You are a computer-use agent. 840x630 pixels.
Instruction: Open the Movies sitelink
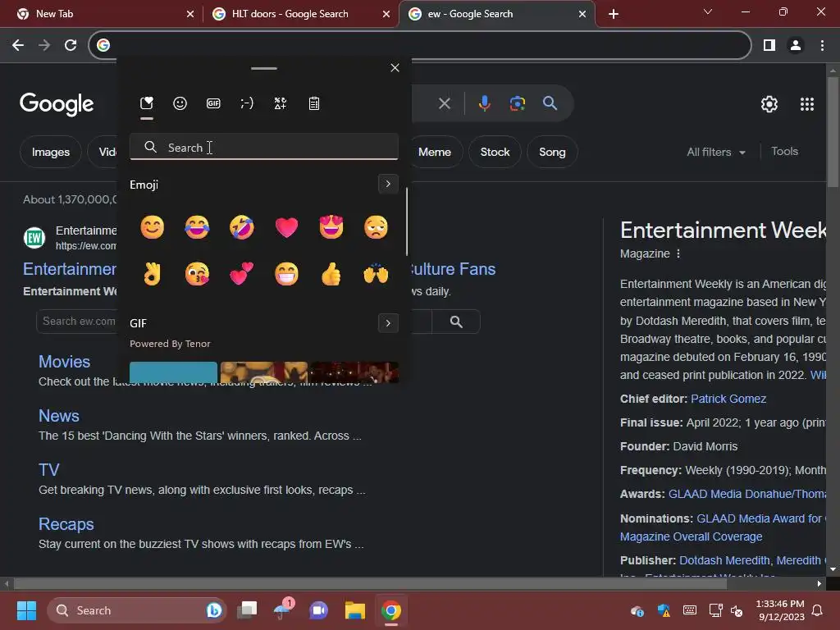pos(64,362)
